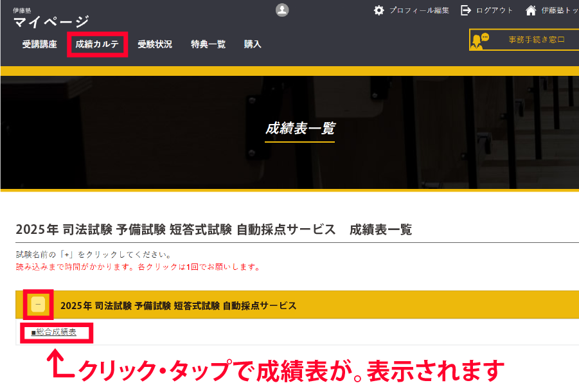Click the 2025年 司法試験 成績表一覧 page heading
579x392 pixels.
point(213,229)
